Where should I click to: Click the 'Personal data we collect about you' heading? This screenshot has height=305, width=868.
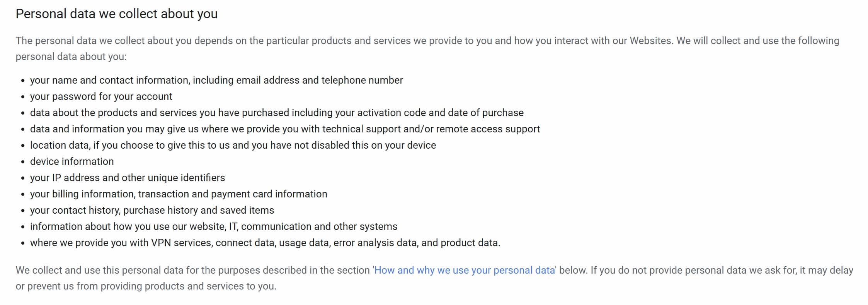click(x=117, y=14)
